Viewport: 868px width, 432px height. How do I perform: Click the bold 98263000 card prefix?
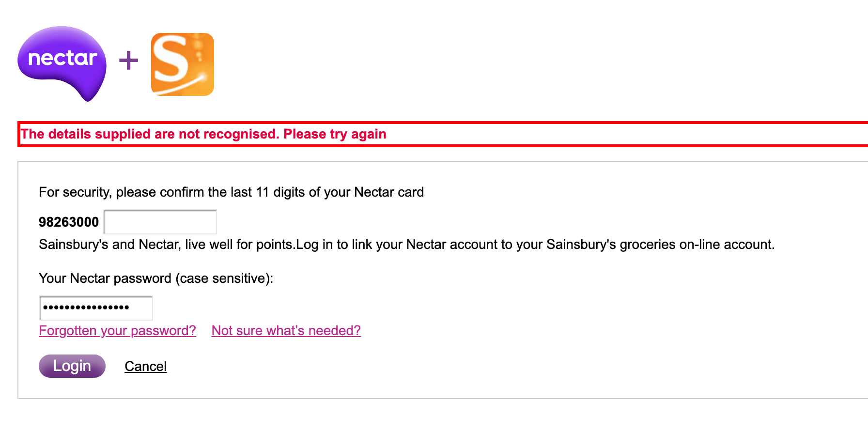coord(69,222)
